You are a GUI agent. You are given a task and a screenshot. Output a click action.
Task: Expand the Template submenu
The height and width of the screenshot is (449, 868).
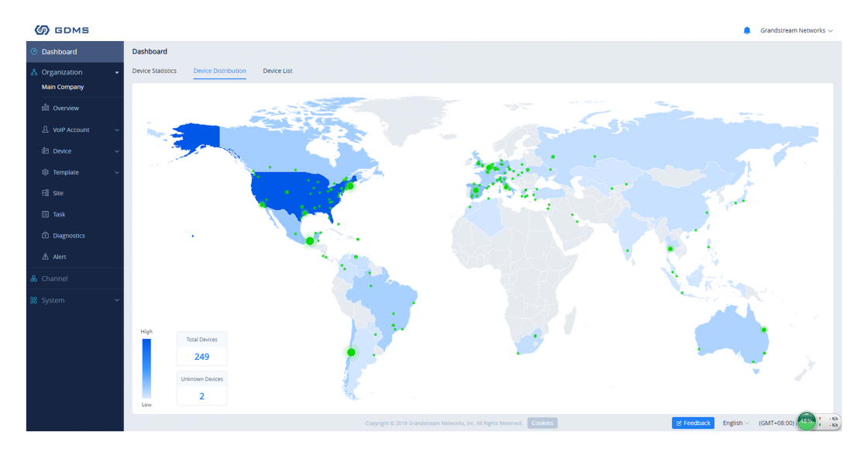point(117,172)
